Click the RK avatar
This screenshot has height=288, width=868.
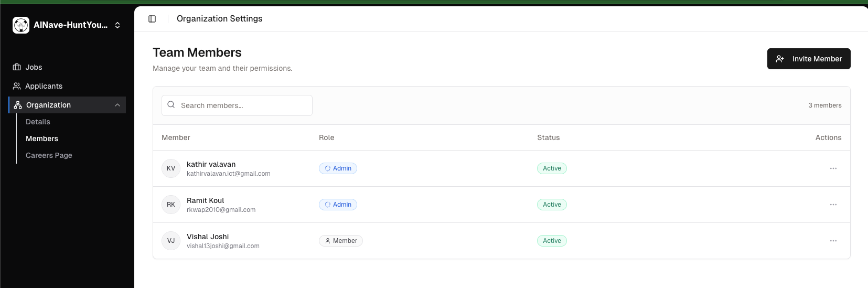point(171,205)
